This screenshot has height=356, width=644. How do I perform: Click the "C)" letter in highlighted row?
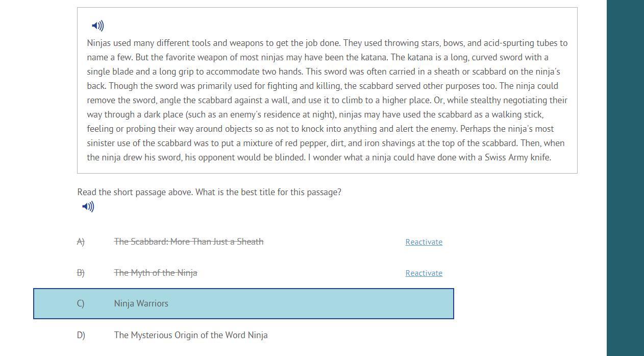81,303
